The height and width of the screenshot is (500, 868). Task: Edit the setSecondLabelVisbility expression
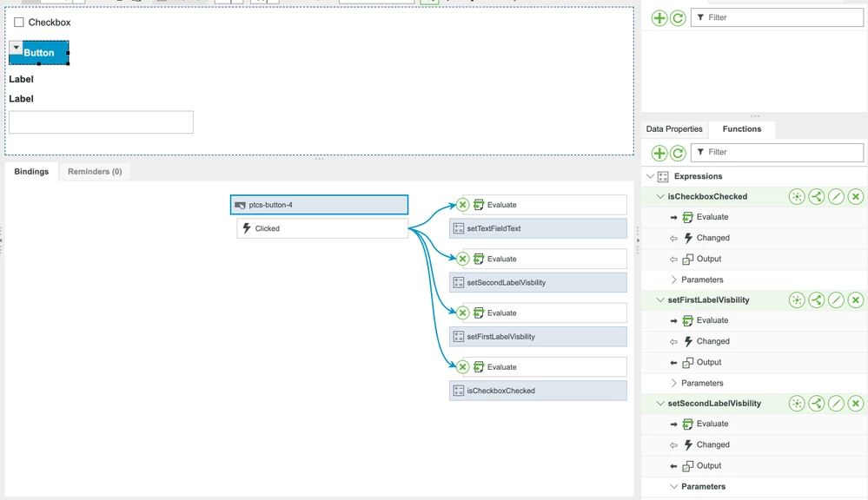pyautogui.click(x=836, y=403)
